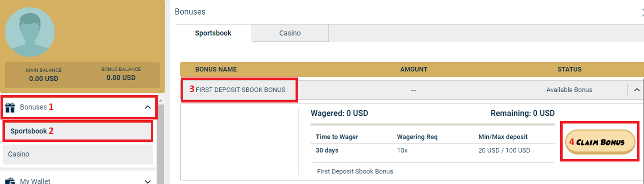The height and width of the screenshot is (184, 644).
Task: Click the sidebar scrollbar
Action: coord(161,140)
